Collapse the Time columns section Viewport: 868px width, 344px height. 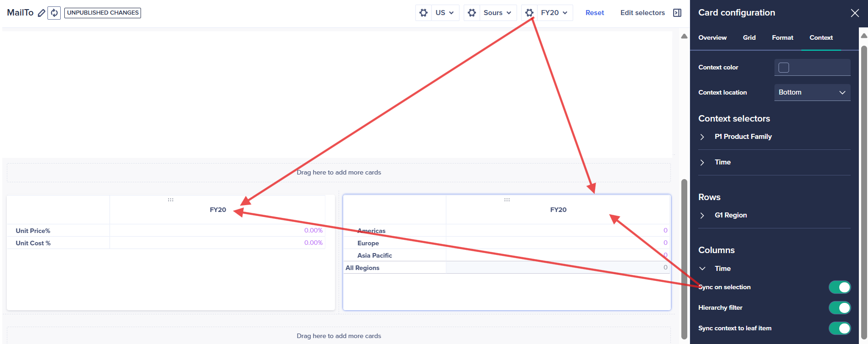coord(702,269)
